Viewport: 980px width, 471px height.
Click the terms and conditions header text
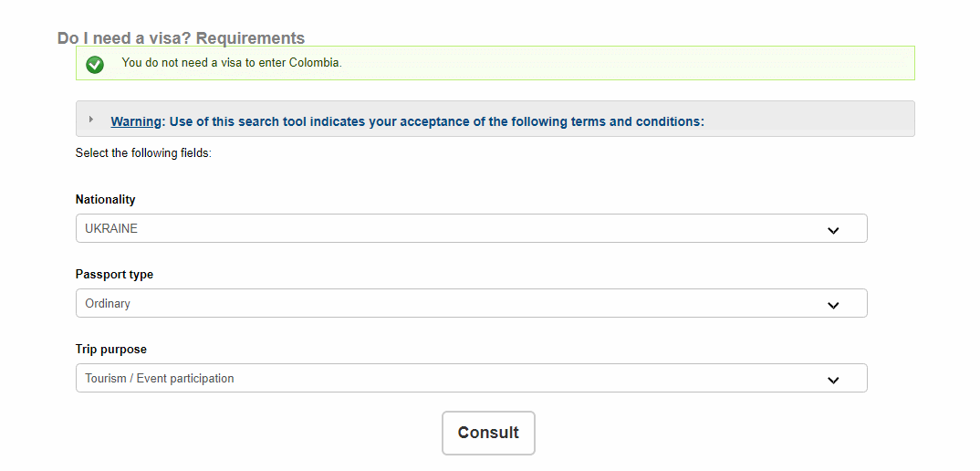[x=433, y=121]
